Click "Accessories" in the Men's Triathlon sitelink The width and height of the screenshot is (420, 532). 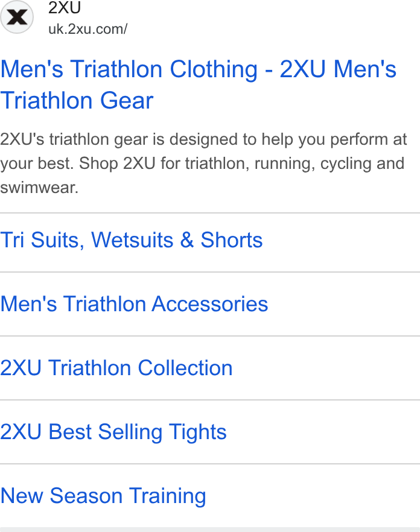coord(210,303)
